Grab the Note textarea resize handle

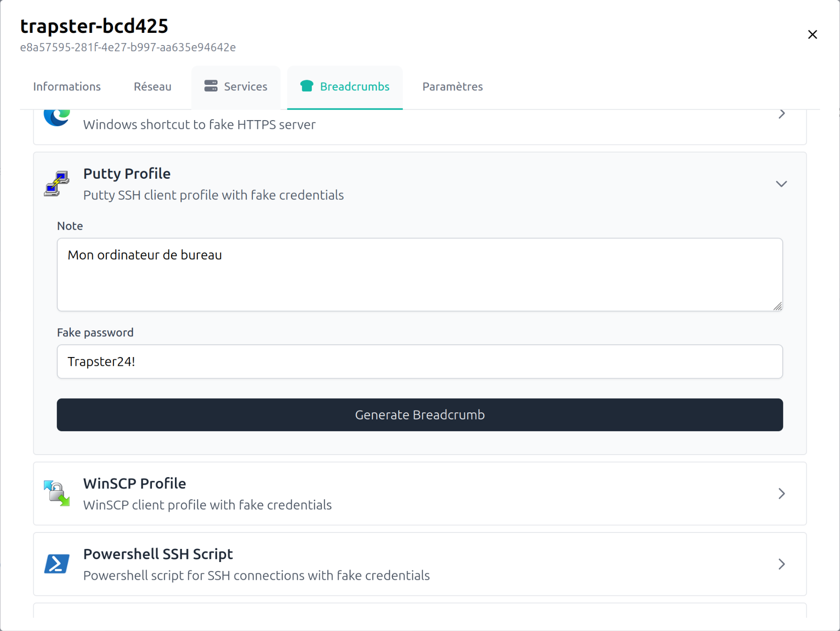coord(778,306)
